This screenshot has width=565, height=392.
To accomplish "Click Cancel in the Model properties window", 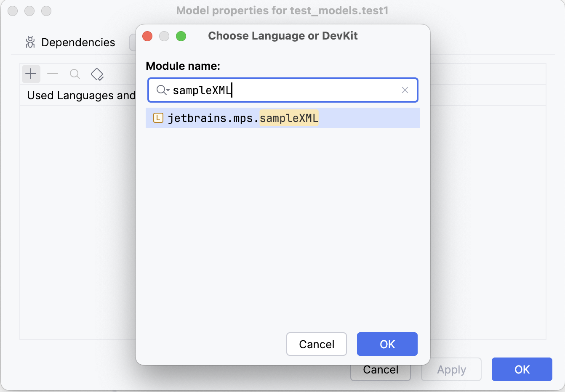I will (381, 370).
